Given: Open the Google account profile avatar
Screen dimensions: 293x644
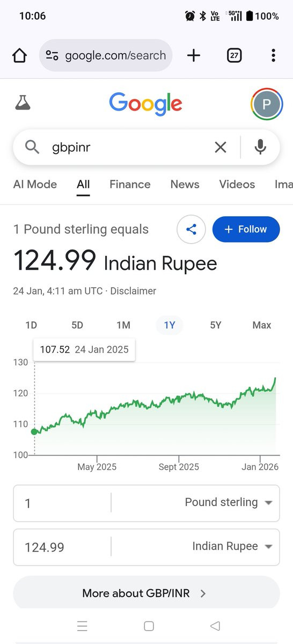Looking at the screenshot, I should [267, 104].
